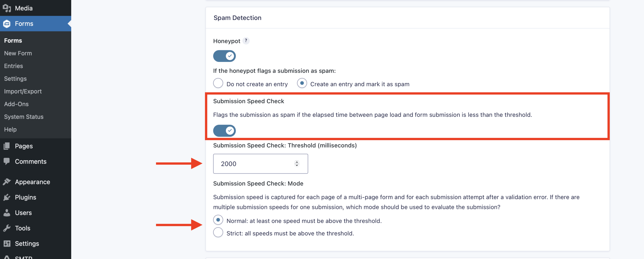Select the Appearance brush icon
Image resolution: width=644 pixels, height=259 pixels.
click(7, 182)
